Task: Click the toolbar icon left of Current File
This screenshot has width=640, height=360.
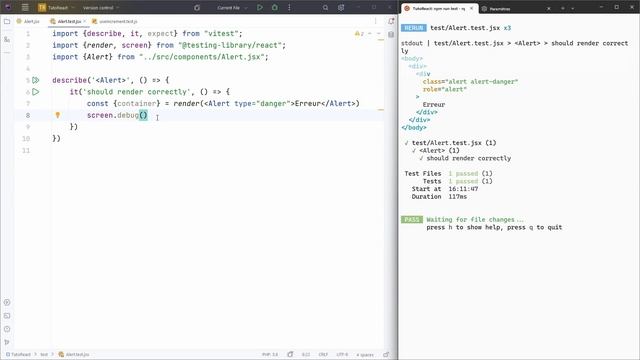Action: (x=197, y=7)
